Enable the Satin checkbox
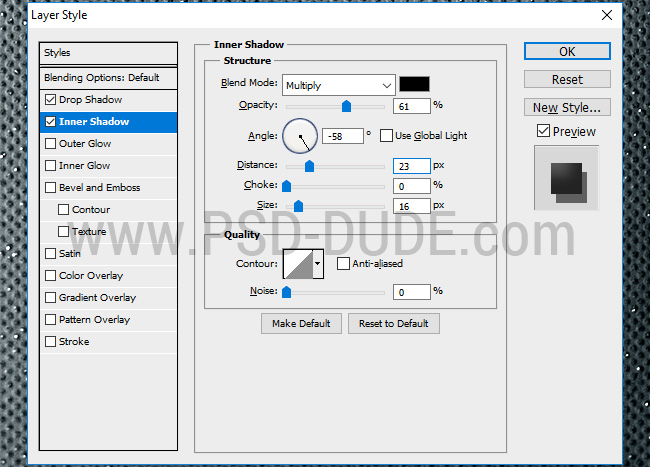The image size is (650, 467). (x=51, y=254)
